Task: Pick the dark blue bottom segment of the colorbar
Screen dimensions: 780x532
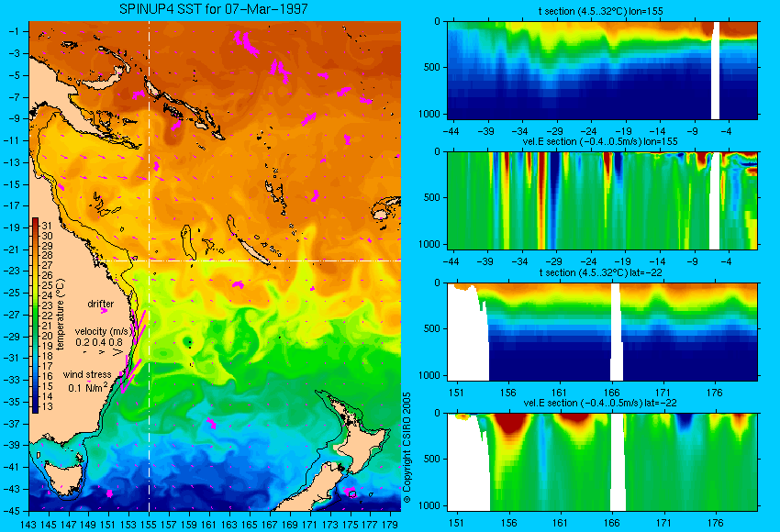Action: (35, 407)
